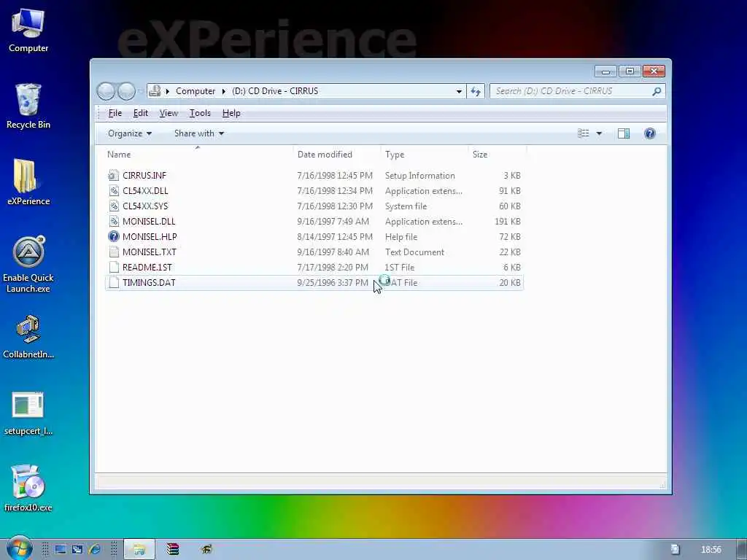
Task: Click file name README.1ST
Action: tap(147, 267)
